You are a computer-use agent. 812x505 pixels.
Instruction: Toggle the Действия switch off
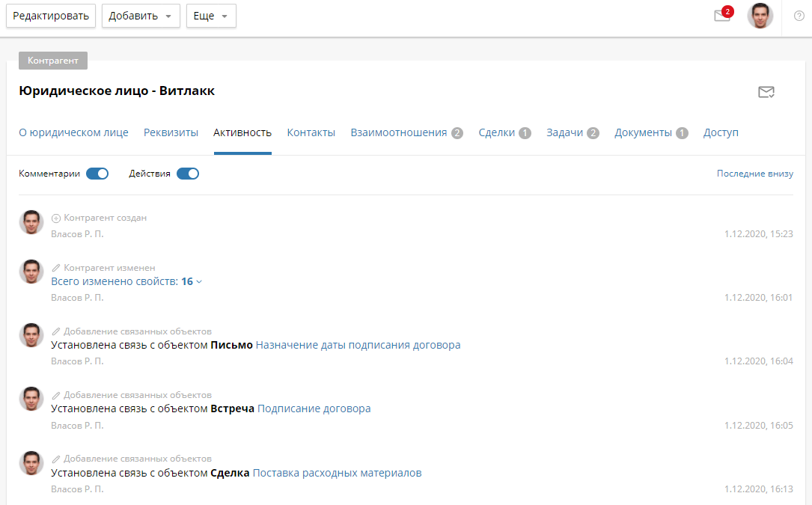coord(188,174)
